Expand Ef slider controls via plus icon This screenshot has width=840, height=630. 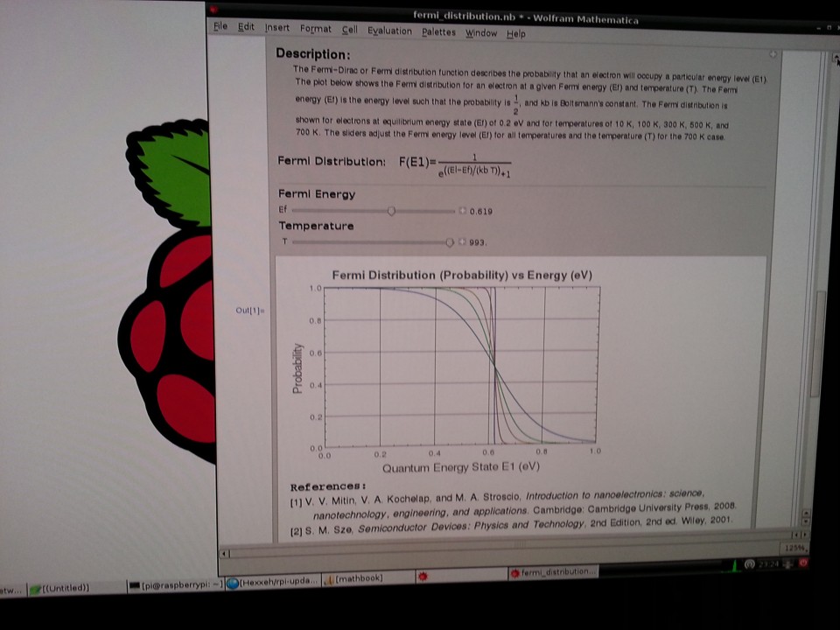pyautogui.click(x=462, y=211)
